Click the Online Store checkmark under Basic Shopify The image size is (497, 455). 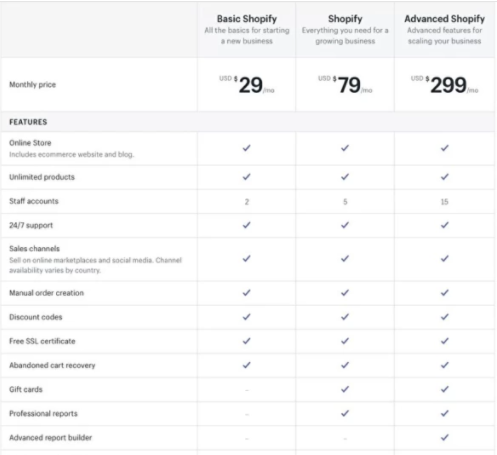pos(246,148)
